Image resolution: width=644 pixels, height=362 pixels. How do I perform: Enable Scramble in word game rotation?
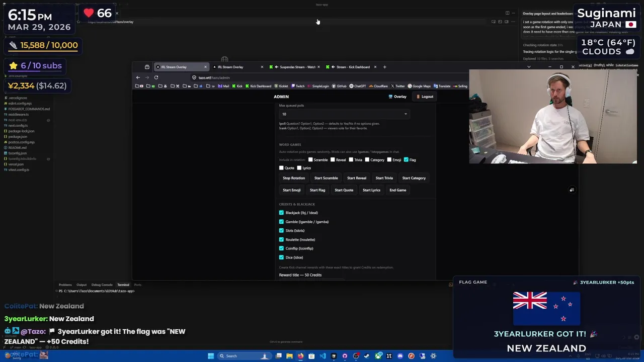tap(310, 160)
